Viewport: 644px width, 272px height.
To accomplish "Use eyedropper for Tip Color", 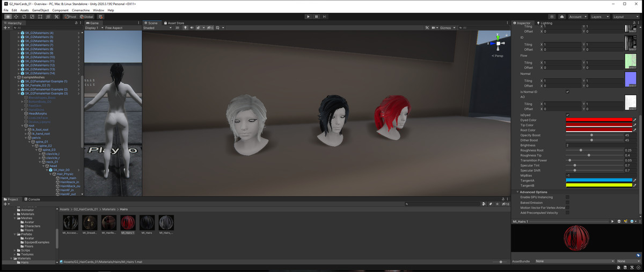I will click(x=635, y=125).
